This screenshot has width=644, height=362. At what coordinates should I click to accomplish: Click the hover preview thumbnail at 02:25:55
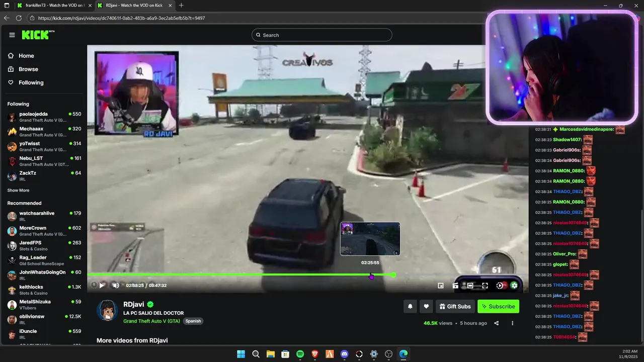point(370,239)
